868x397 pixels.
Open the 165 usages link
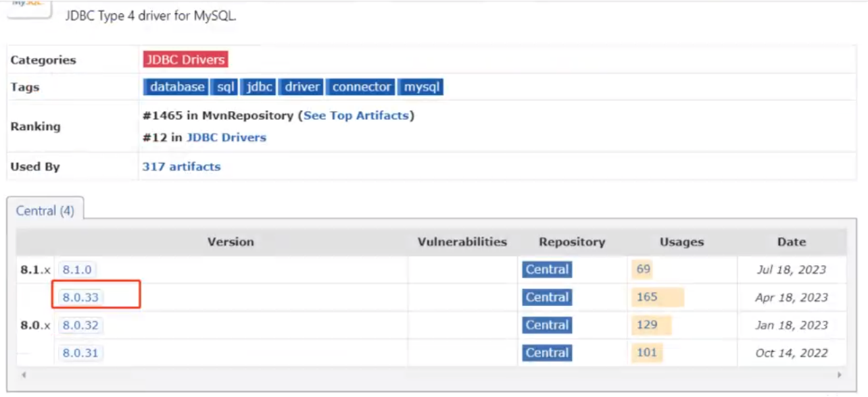tap(647, 297)
